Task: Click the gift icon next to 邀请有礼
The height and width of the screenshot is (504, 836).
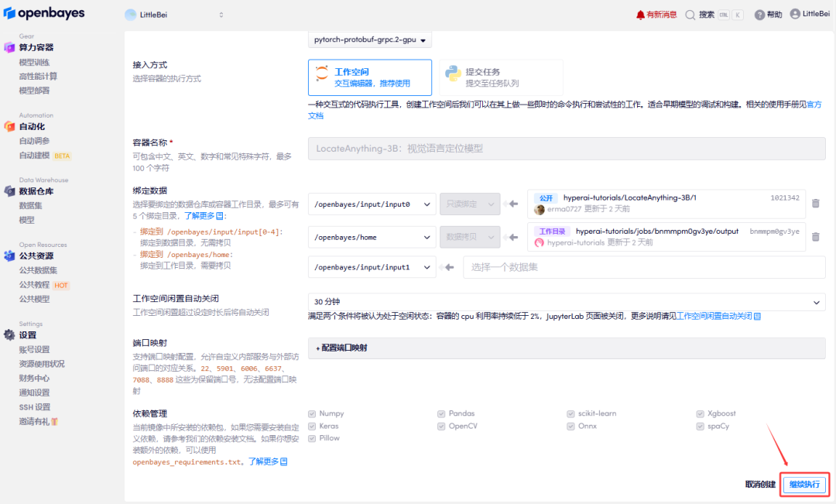Action: pyautogui.click(x=54, y=422)
